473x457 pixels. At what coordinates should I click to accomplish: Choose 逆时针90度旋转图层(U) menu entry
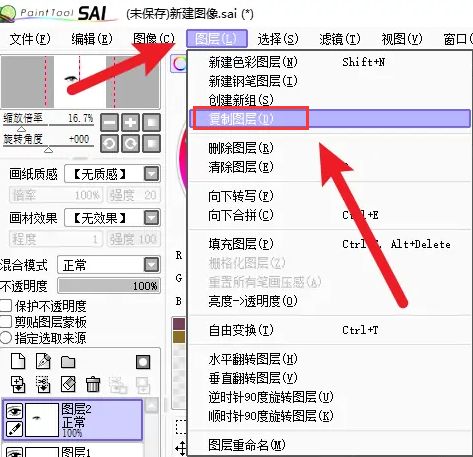pyautogui.click(x=330, y=397)
